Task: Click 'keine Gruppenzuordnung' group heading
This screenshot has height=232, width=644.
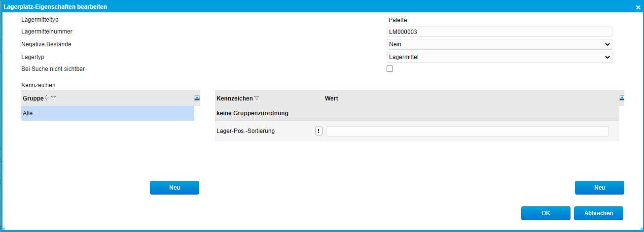Action: tap(252, 113)
